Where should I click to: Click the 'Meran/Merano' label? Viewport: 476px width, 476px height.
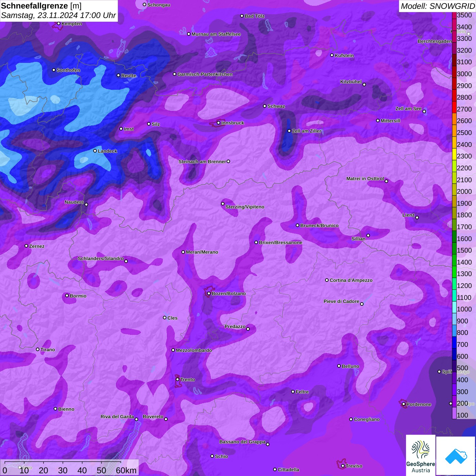pos(202,252)
